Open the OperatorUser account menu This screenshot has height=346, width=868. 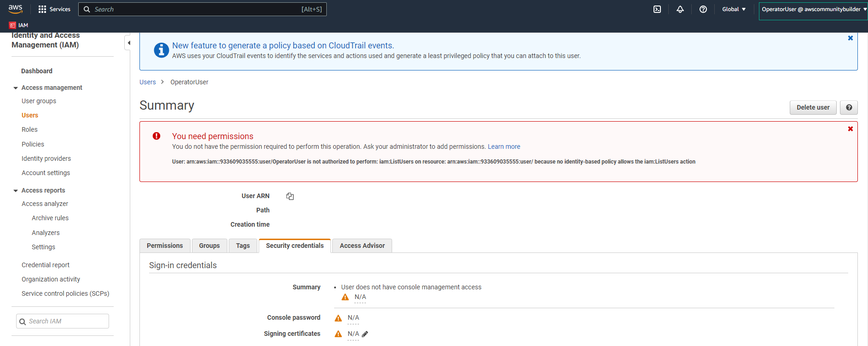click(x=814, y=9)
